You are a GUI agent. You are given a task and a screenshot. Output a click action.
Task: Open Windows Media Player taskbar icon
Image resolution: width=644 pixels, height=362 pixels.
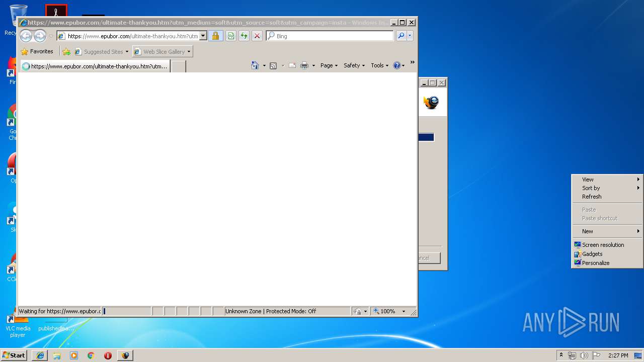(74, 355)
